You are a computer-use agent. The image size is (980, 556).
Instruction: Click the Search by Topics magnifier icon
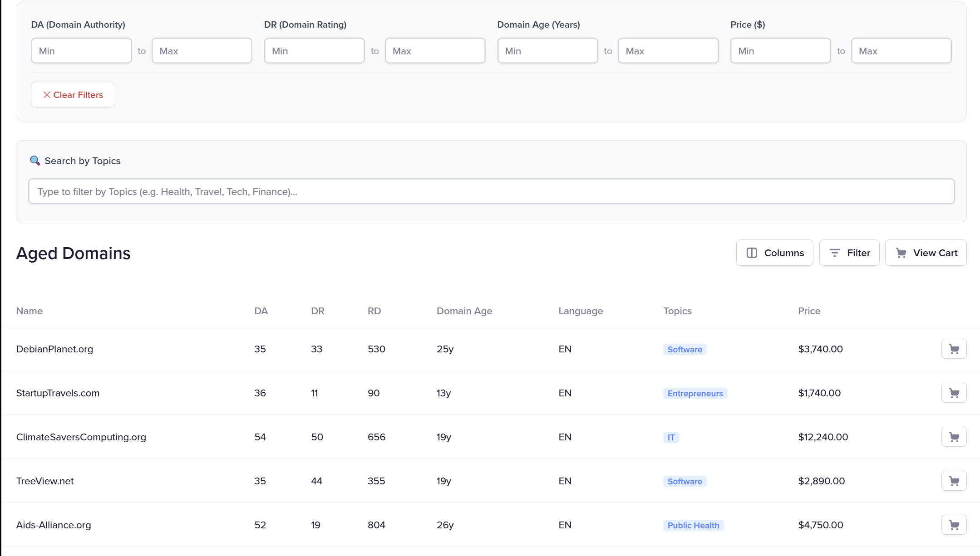point(35,161)
